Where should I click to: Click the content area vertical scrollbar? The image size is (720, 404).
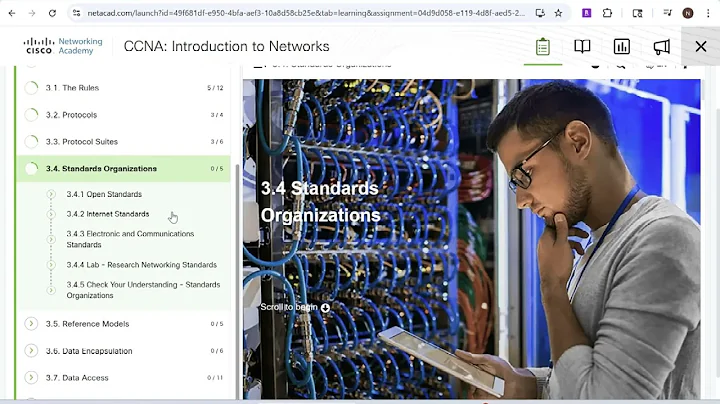703,90
